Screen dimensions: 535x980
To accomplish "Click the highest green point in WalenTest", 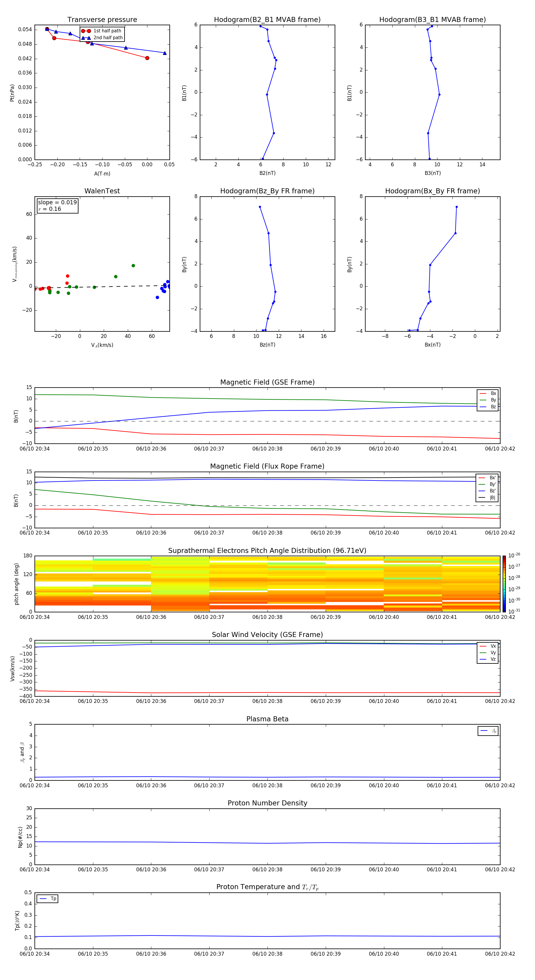I will coord(133,265).
